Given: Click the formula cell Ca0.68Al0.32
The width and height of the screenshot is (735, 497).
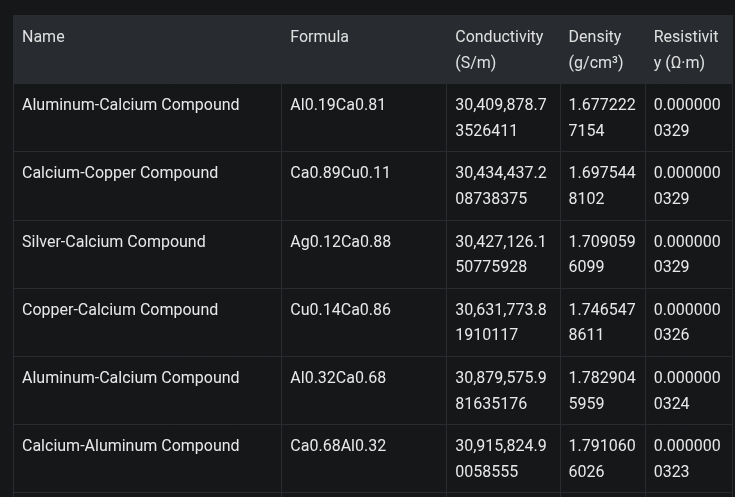Looking at the screenshot, I should (x=337, y=446).
